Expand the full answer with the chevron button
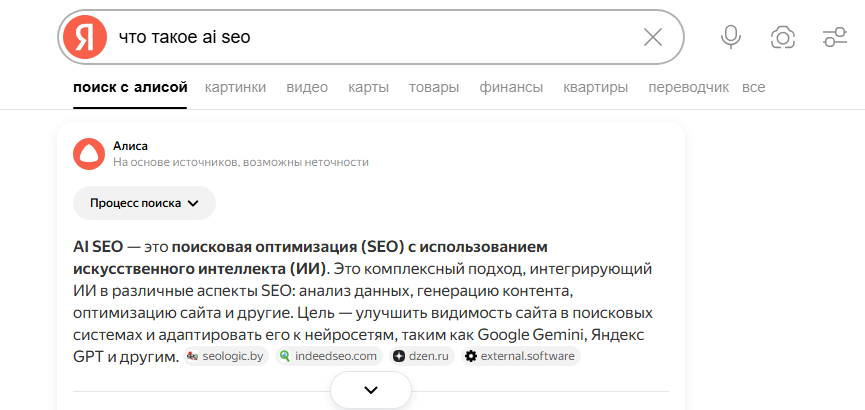Viewport: 865px width, 410px height. click(x=371, y=390)
